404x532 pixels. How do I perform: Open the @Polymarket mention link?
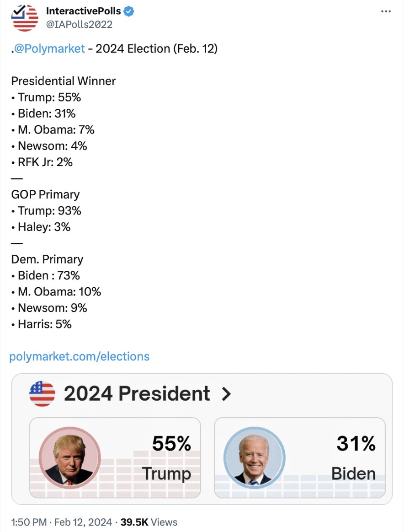tap(49, 48)
